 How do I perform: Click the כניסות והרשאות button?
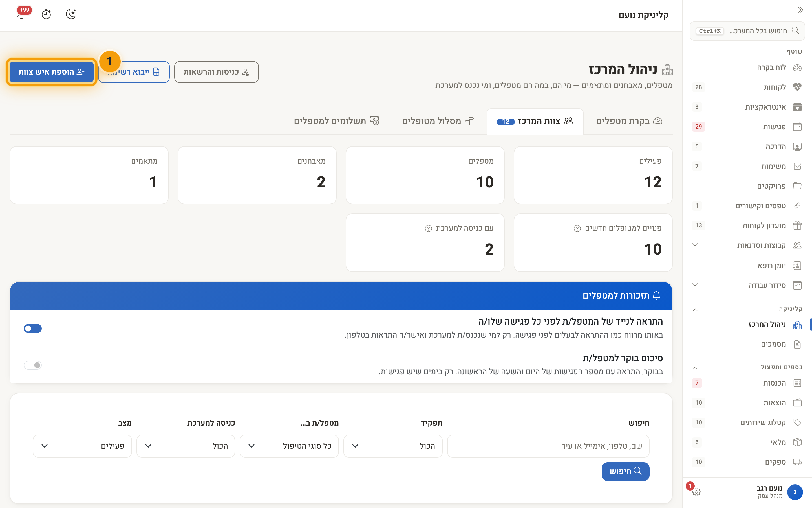point(217,72)
